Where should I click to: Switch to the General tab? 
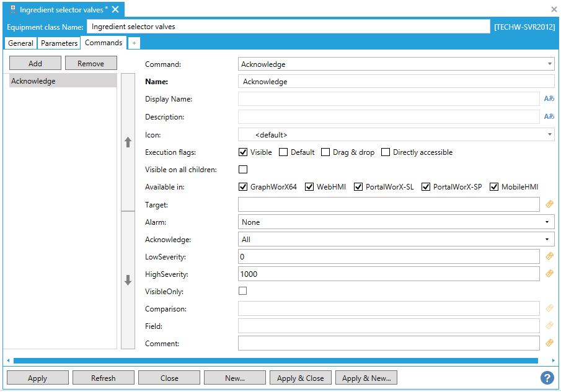point(21,43)
